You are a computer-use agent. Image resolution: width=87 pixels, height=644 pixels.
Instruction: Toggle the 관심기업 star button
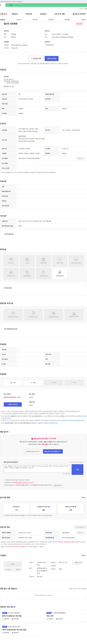click(8, 570)
